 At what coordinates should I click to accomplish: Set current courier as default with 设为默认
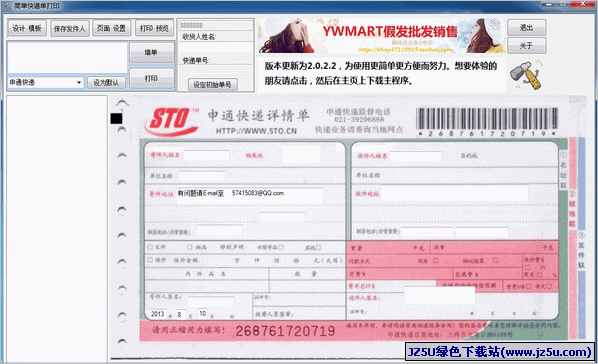coord(106,82)
